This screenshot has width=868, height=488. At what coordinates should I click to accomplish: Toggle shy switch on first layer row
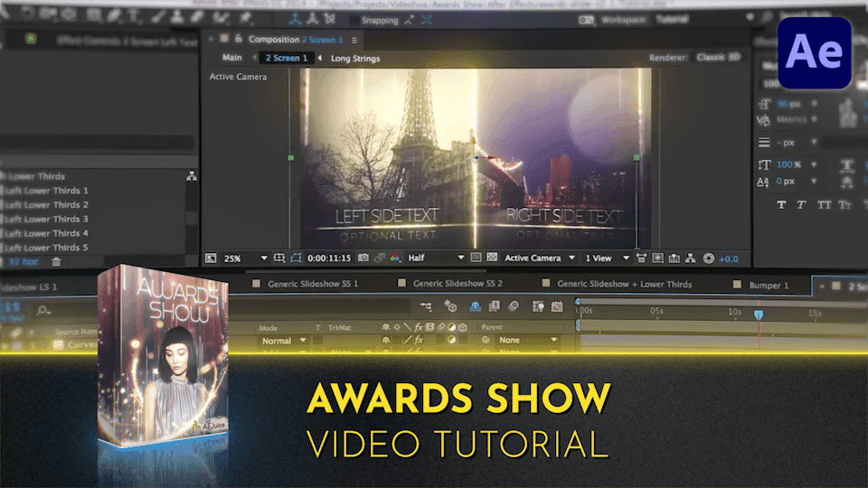(386, 340)
